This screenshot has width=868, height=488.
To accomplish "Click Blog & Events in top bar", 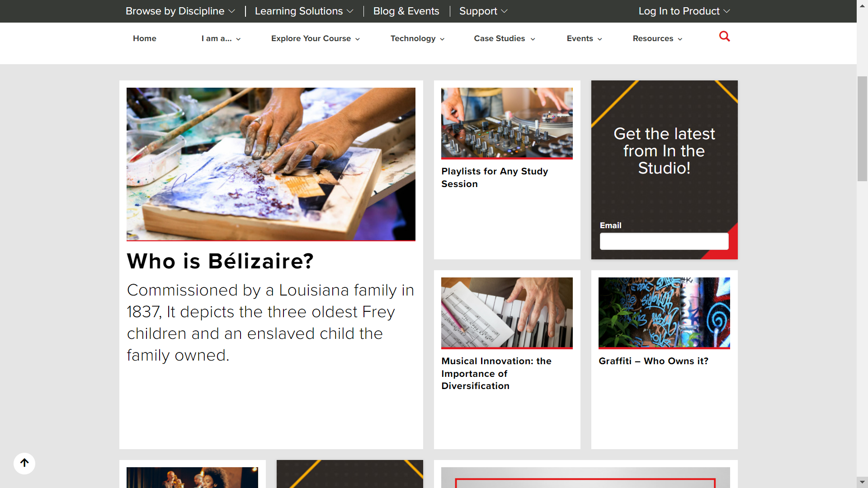I will [406, 11].
